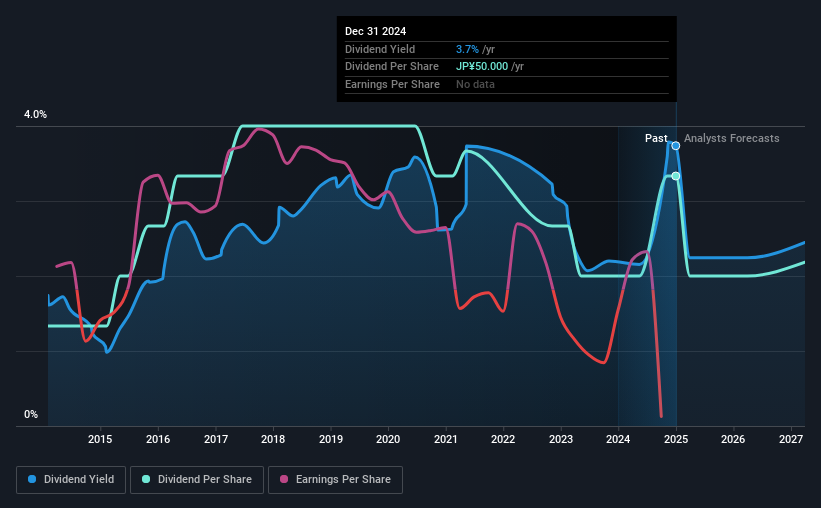Click the Analysts Forecasts label
Image resolution: width=821 pixels, height=508 pixels.
tap(731, 138)
